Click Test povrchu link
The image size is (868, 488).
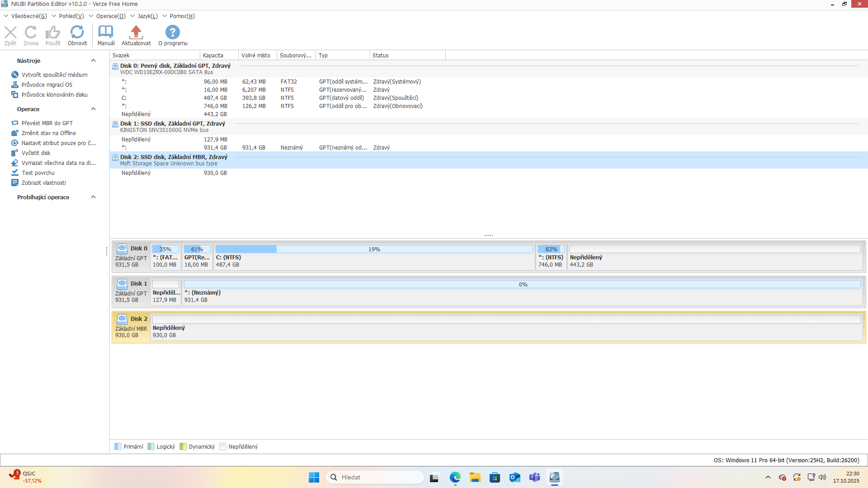(x=38, y=173)
